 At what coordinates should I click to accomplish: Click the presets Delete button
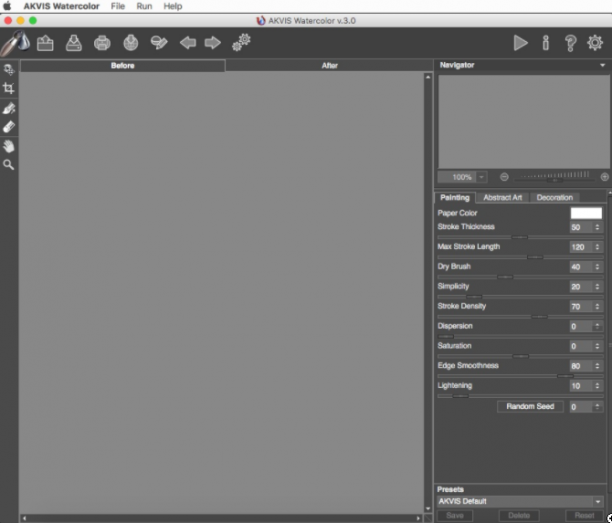[519, 516]
